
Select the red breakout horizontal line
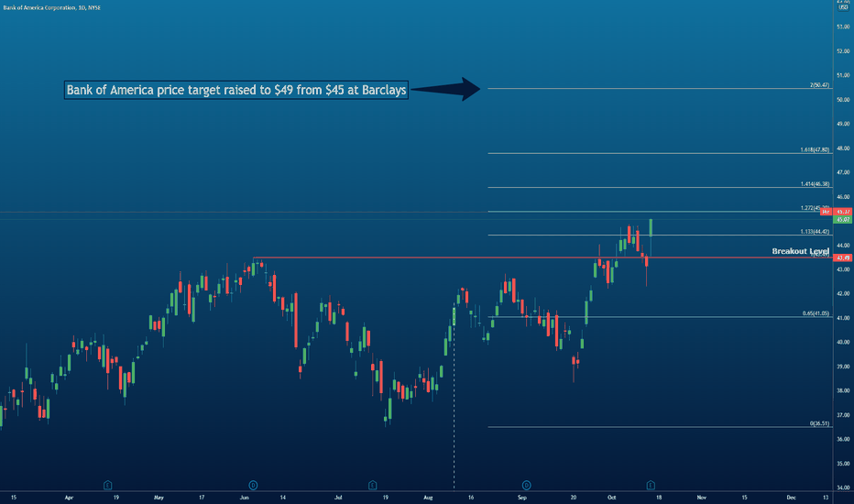click(543, 257)
